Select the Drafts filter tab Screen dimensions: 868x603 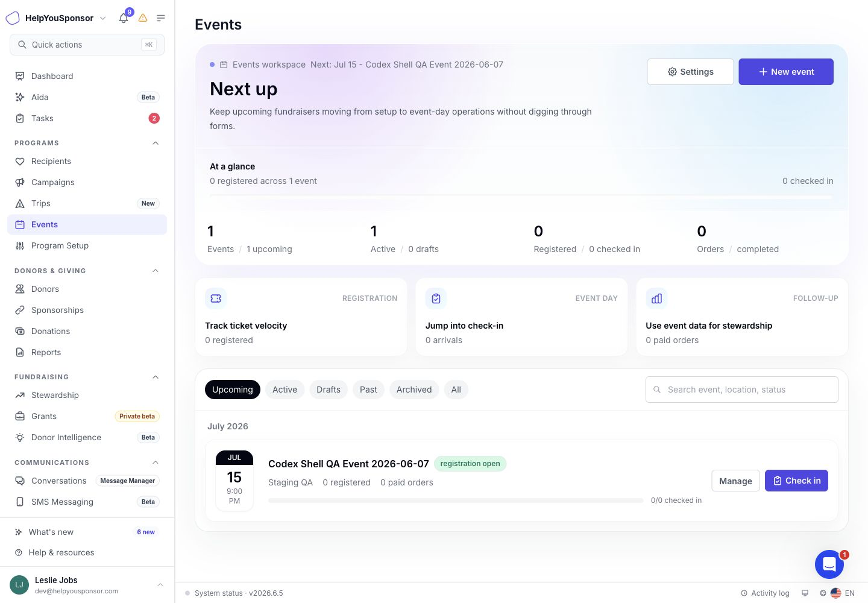pyautogui.click(x=329, y=390)
